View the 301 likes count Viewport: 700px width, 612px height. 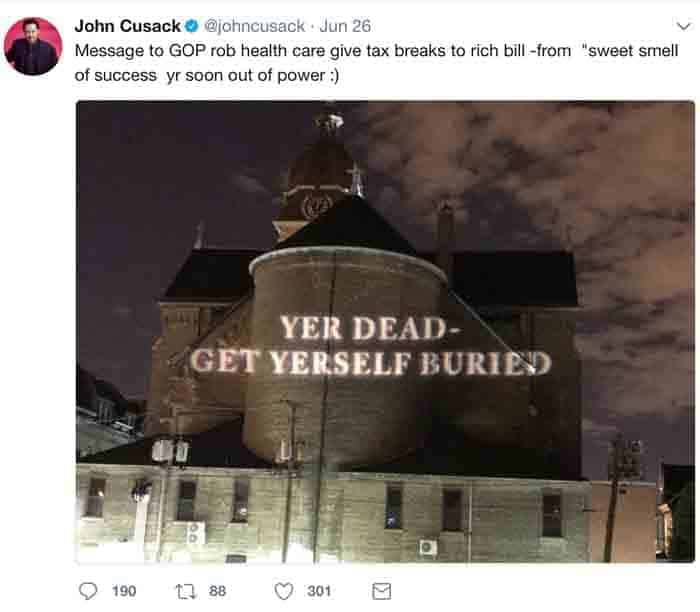coord(319,591)
